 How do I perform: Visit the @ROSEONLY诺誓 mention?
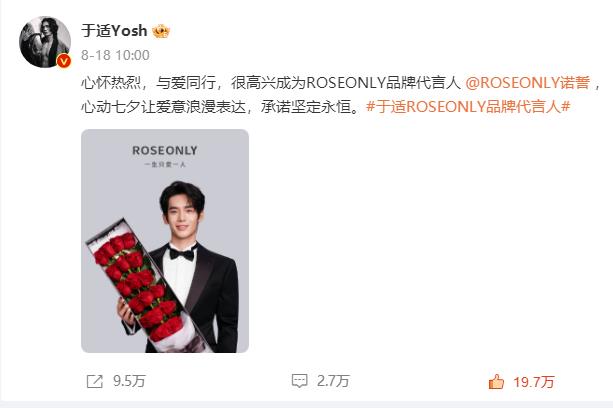click(x=527, y=83)
